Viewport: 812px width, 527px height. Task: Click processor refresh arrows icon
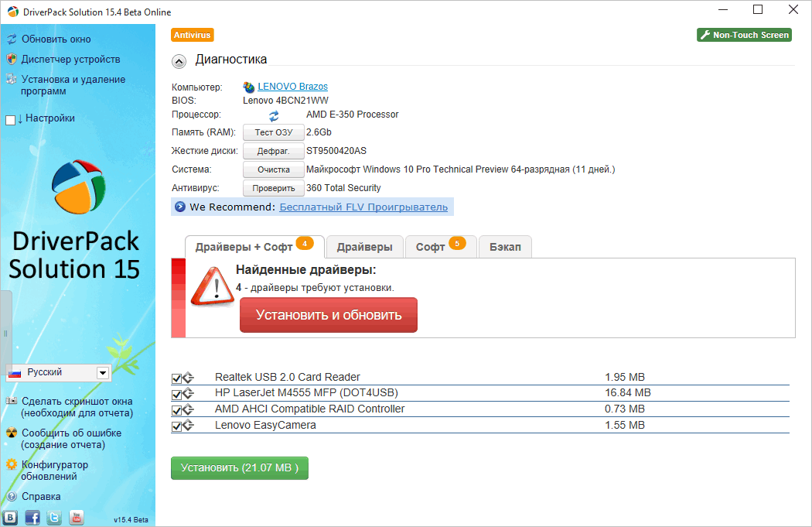click(x=274, y=115)
